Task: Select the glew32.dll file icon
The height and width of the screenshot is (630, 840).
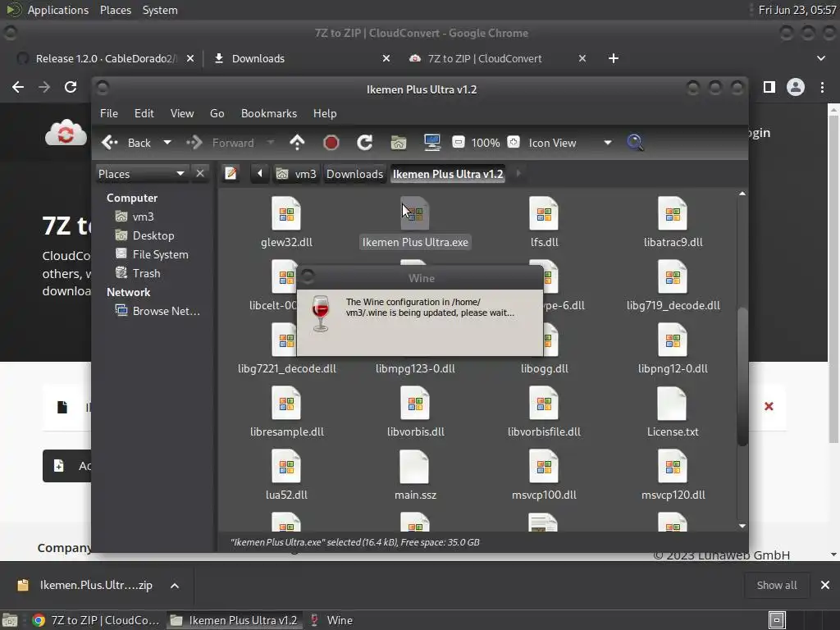Action: (x=286, y=213)
